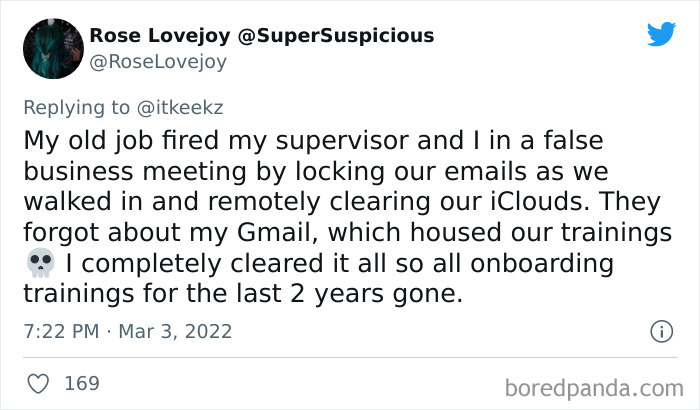The image size is (700, 410).
Task: Click the 7:22 PM timestamp
Action: [59, 331]
